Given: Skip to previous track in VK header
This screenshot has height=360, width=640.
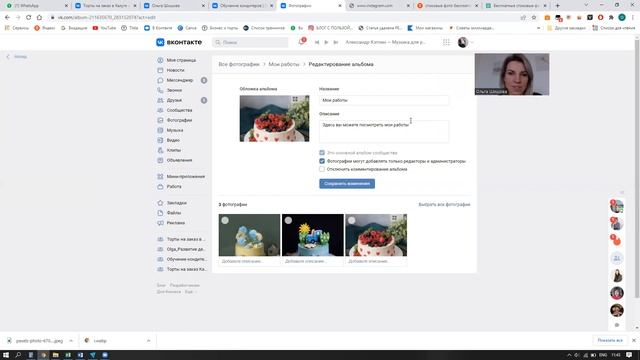Looking at the screenshot, I should (x=317, y=42).
